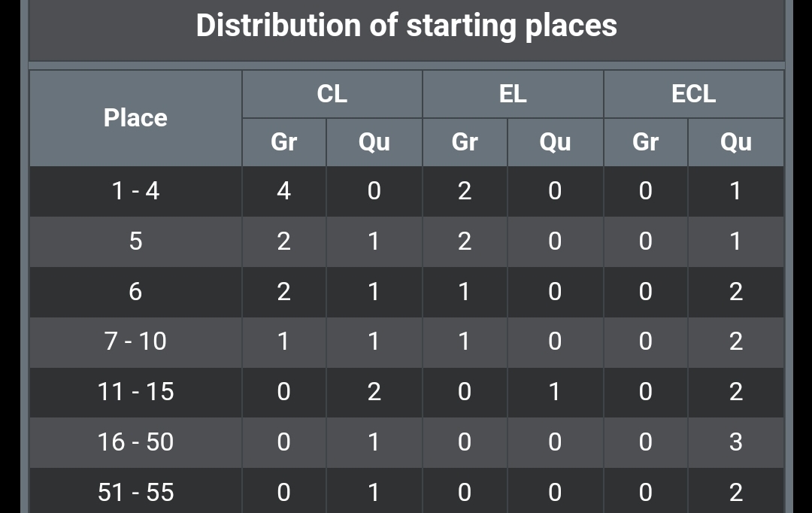Click the ECL column group header
The width and height of the screenshot is (812, 513).
pyautogui.click(x=693, y=94)
